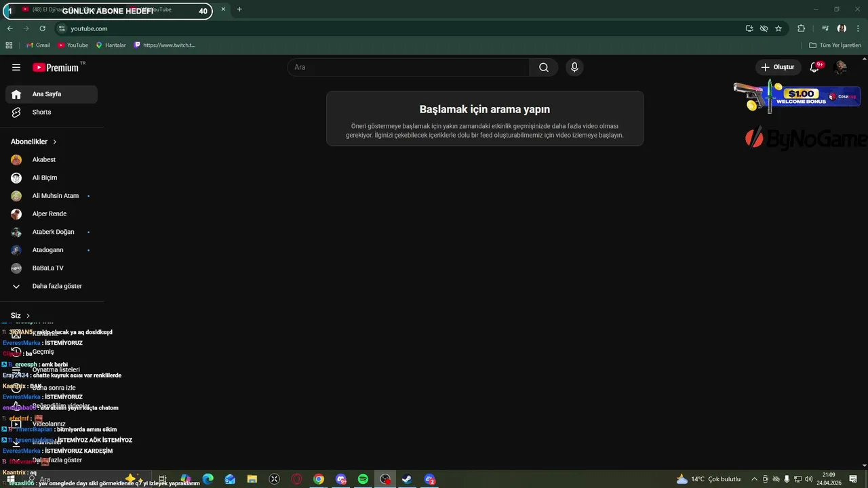Open the twitch.tv bookmark
Image resolution: width=868 pixels, height=488 pixels.
click(x=165, y=45)
